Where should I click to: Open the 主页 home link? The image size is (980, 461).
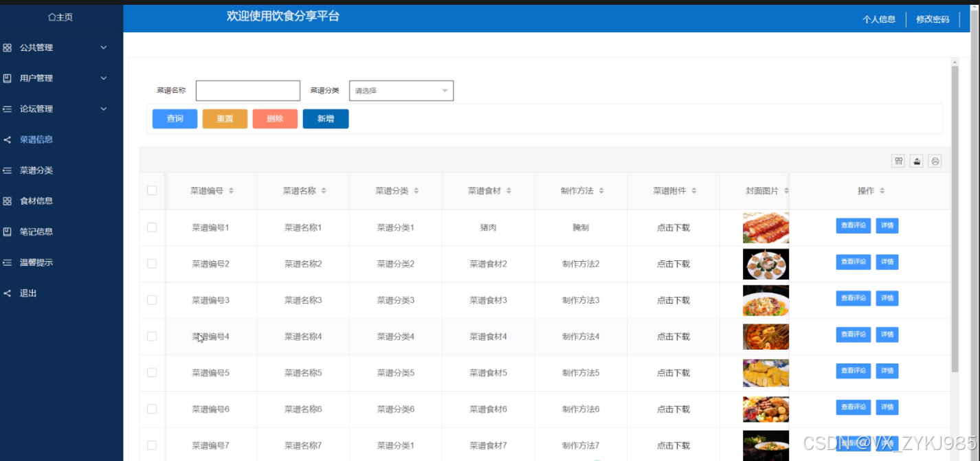click(60, 17)
